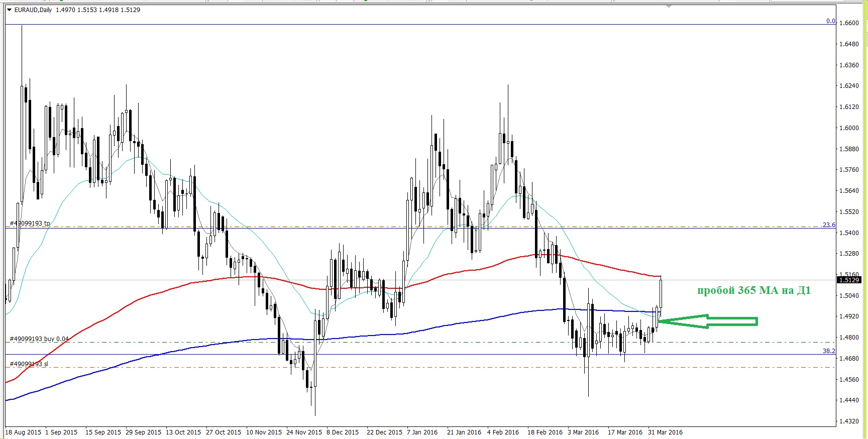Click the 7 Jan 2016 date label

(x=422, y=432)
